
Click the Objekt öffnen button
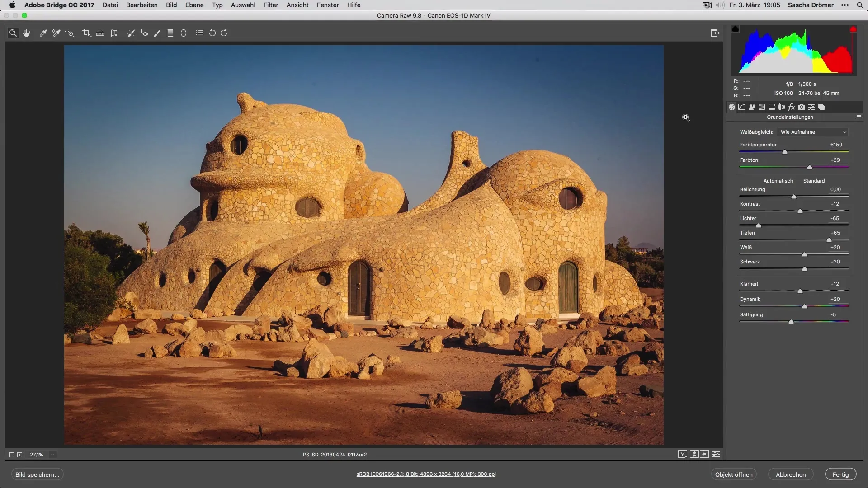point(734,474)
